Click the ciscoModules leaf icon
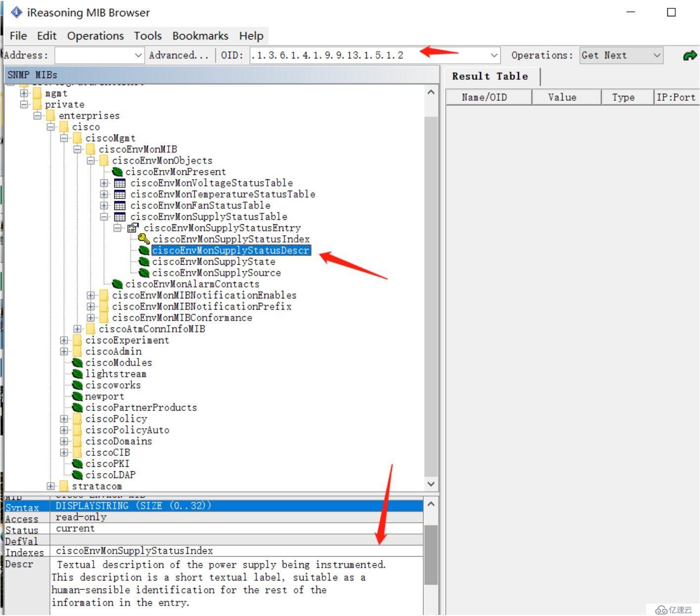Image resolution: width=700 pixels, height=616 pixels. pos(77,363)
